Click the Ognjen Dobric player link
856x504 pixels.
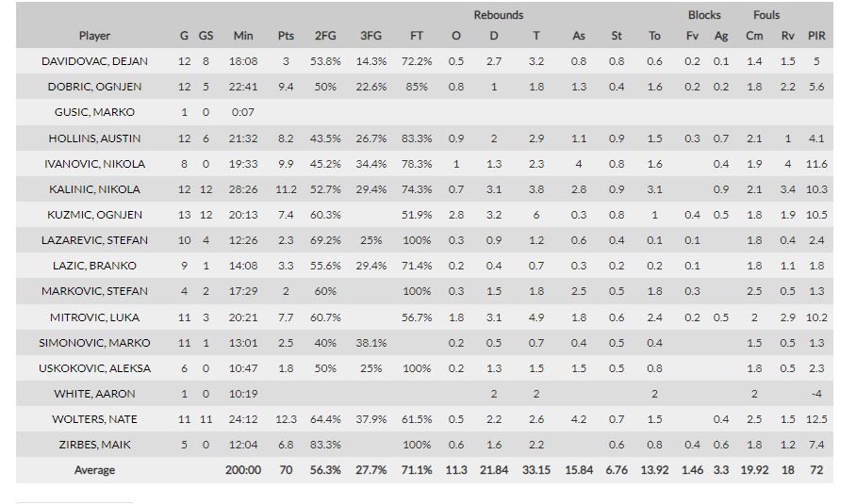[x=94, y=87]
